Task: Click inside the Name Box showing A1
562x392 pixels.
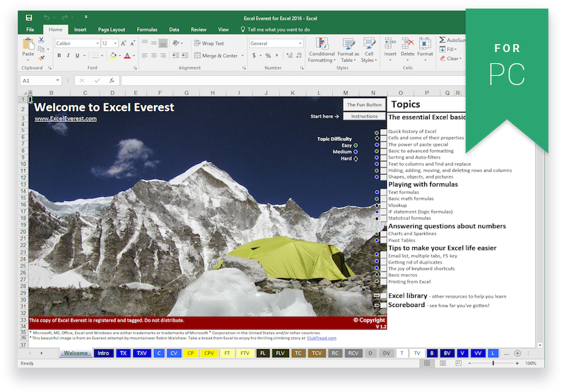Action: tap(36, 80)
